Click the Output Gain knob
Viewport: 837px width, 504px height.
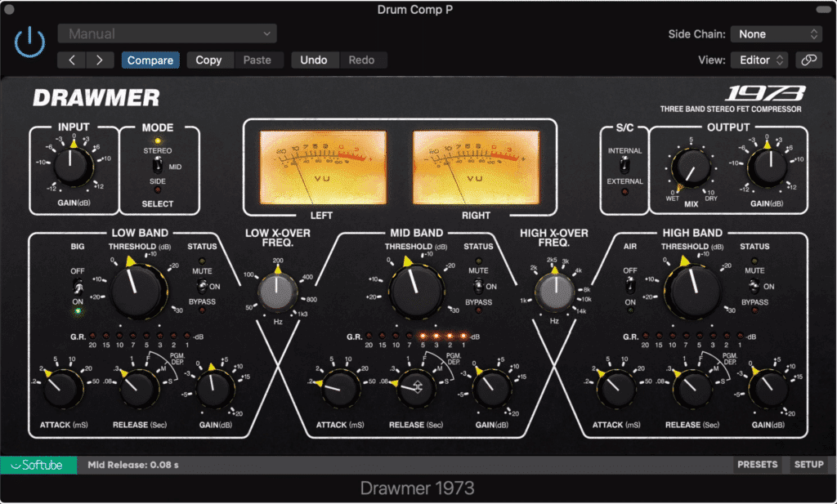pyautogui.click(x=767, y=167)
